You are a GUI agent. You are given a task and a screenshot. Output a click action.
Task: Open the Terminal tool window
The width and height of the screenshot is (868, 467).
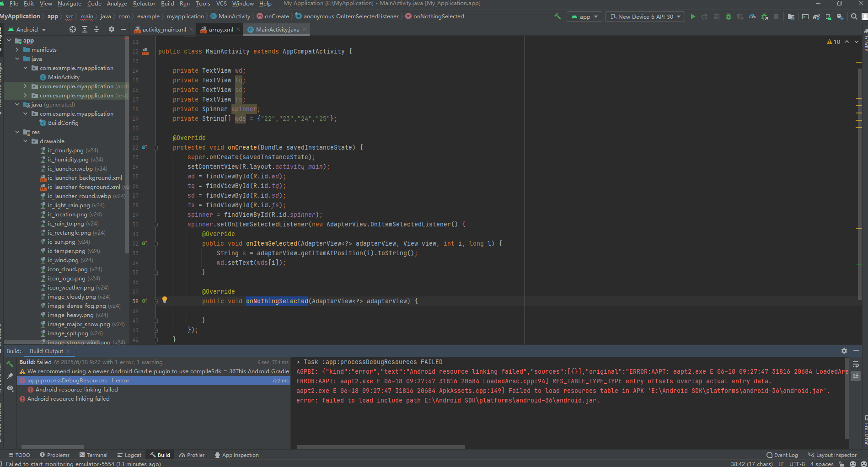[93, 455]
